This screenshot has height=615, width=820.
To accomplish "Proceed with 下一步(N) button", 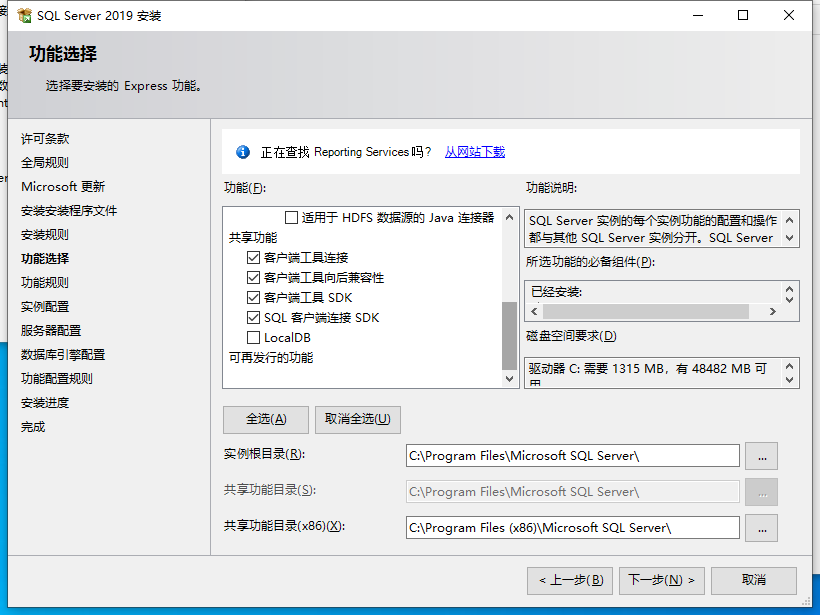I will click(662, 580).
